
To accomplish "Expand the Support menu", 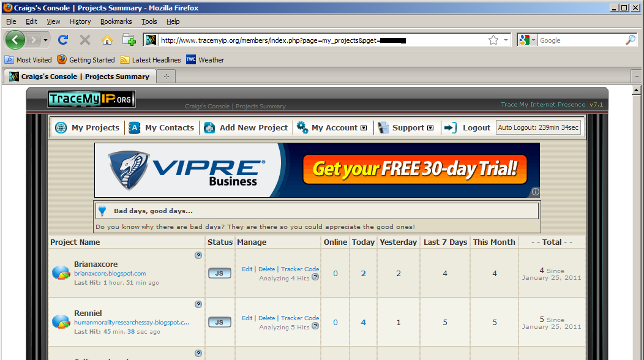I will click(x=406, y=127).
